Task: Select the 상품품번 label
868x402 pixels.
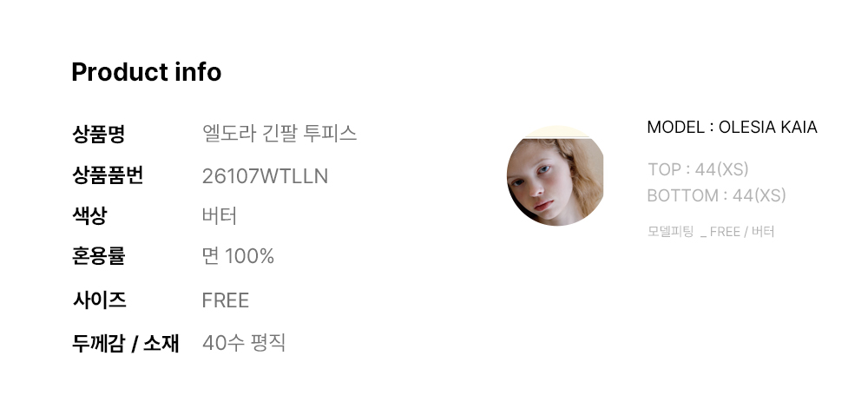Action: click(107, 175)
